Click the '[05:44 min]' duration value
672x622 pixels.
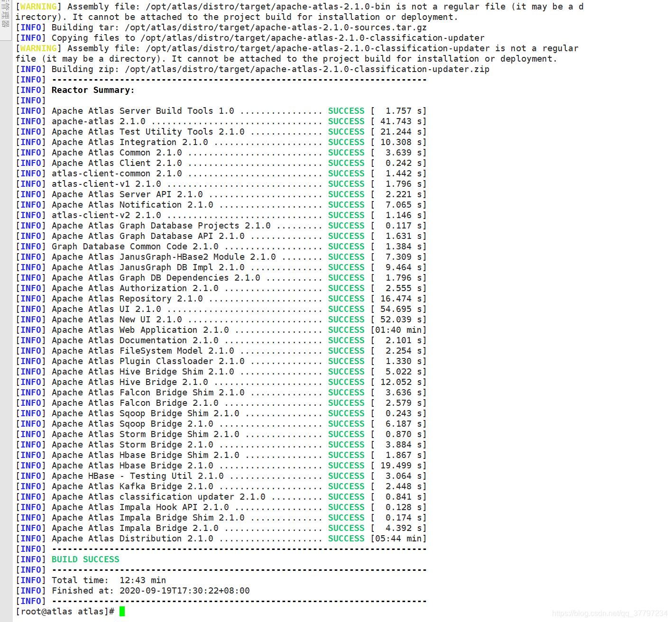(x=398, y=539)
